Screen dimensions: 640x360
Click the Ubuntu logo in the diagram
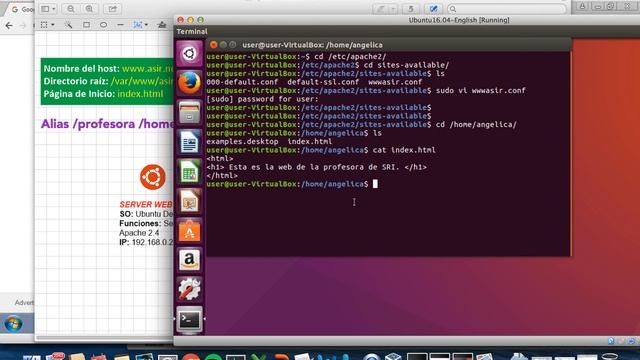tap(153, 177)
